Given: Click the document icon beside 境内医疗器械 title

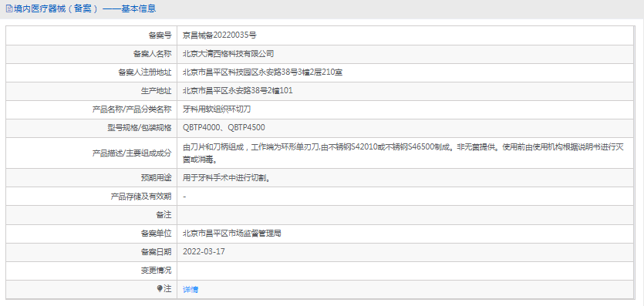Looking at the screenshot, I should coord(9,8).
